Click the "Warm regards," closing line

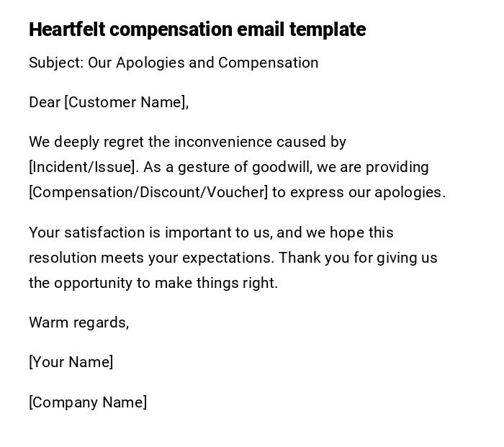pyautogui.click(x=79, y=322)
